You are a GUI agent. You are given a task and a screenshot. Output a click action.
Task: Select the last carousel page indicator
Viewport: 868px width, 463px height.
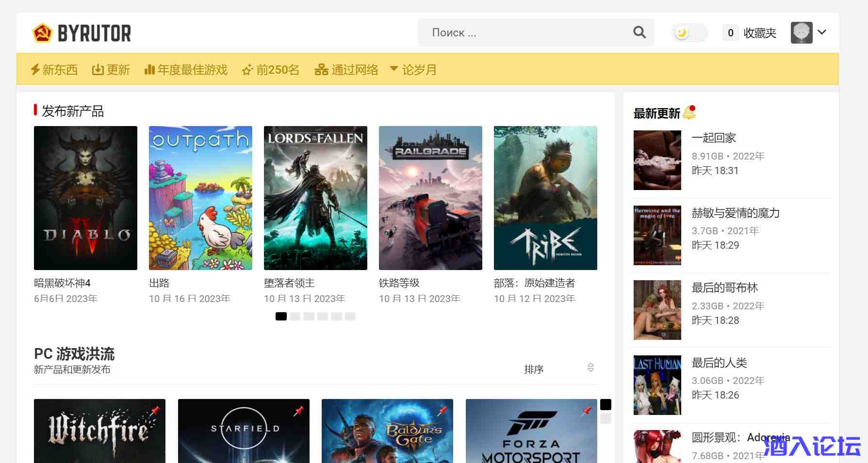350,317
